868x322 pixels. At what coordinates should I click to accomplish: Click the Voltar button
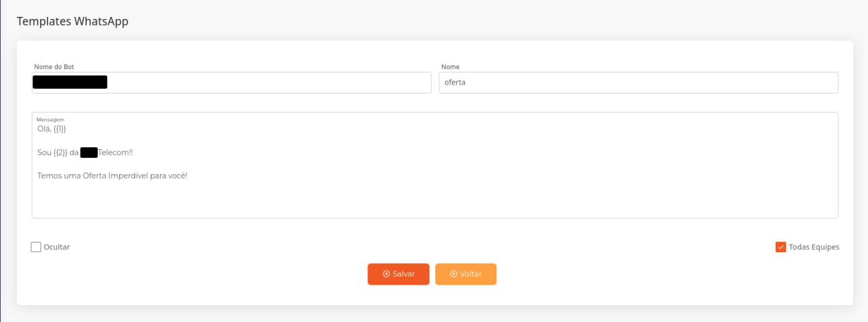466,274
